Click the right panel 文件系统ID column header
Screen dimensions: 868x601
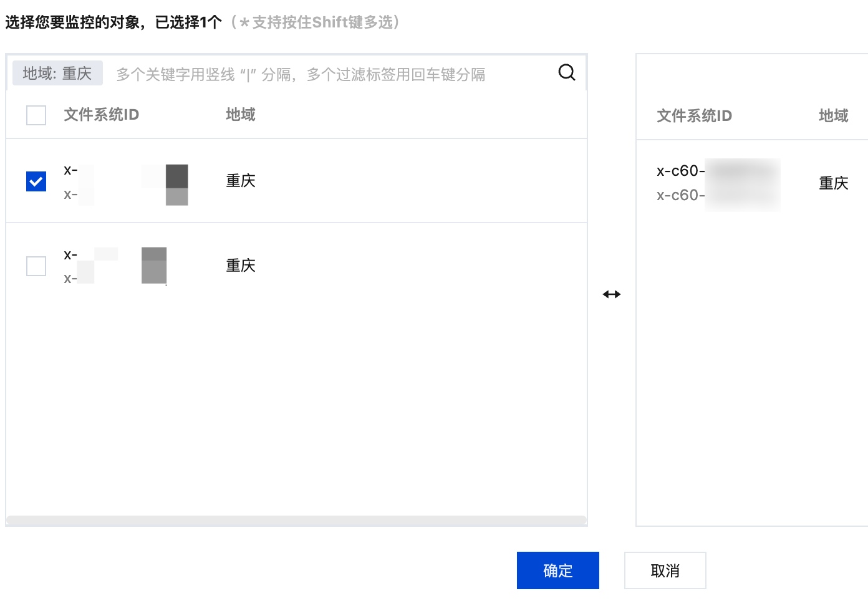(x=694, y=116)
